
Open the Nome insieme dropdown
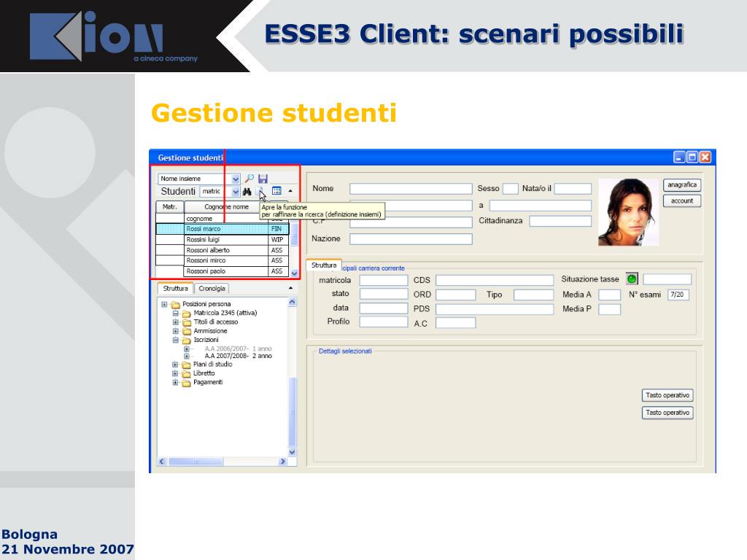[236, 179]
